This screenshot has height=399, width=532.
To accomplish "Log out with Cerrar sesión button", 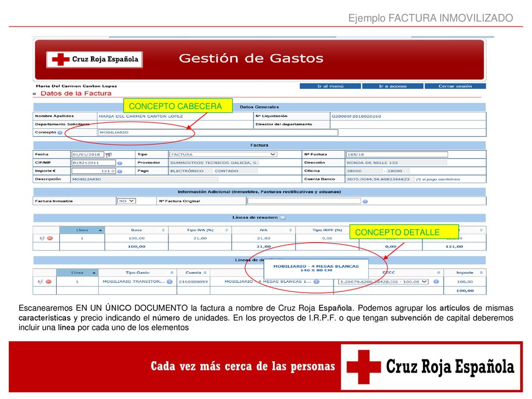I will [x=455, y=86].
